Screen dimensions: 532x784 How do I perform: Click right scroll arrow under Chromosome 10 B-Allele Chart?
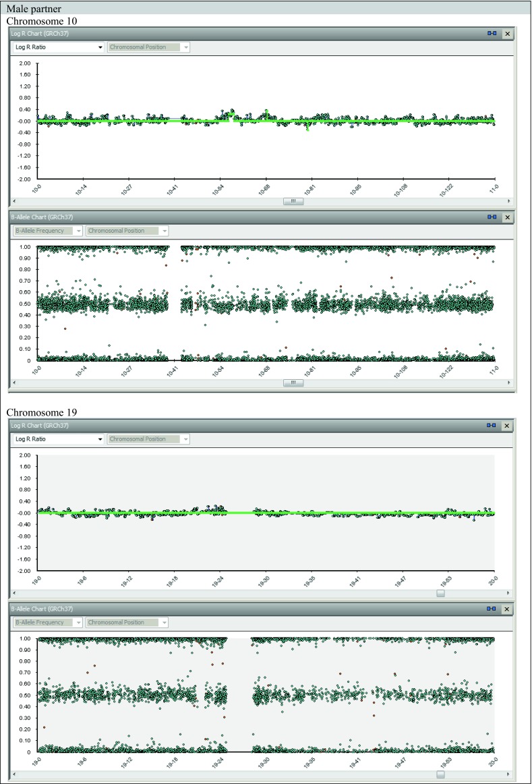(x=508, y=383)
